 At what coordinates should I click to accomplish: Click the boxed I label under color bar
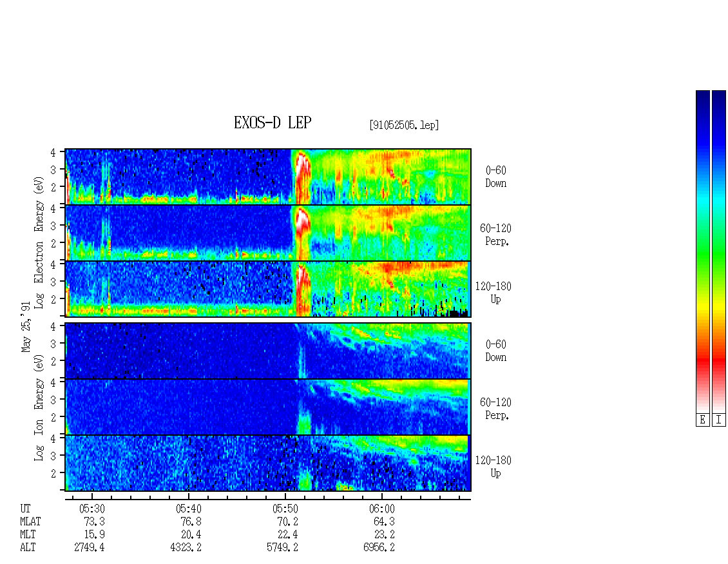click(x=719, y=420)
